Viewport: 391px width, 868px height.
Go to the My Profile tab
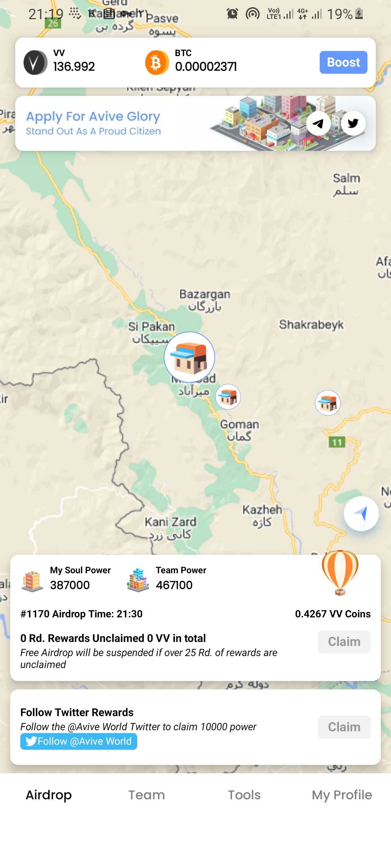(x=342, y=795)
